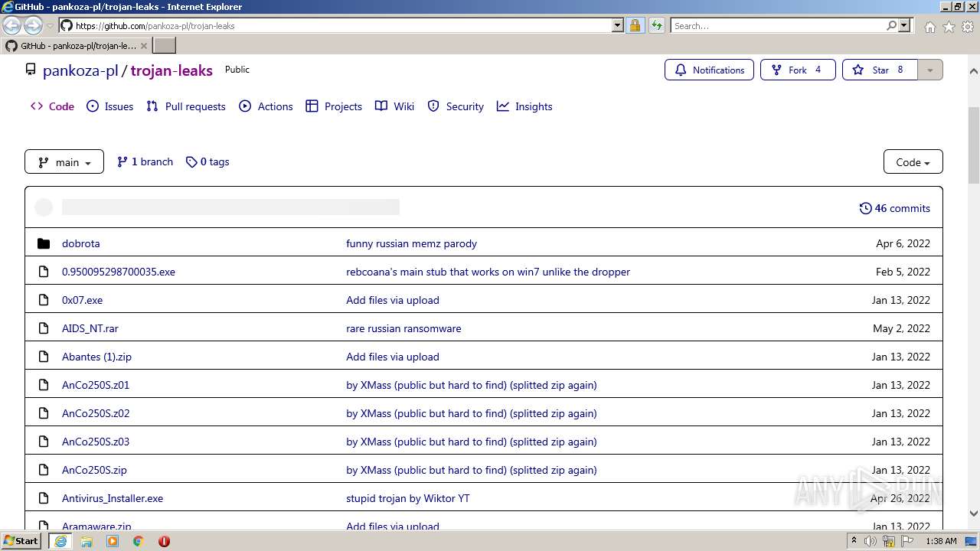Image resolution: width=980 pixels, height=551 pixels.
Task: Open the IE Tools gear icon
Action: (968, 27)
